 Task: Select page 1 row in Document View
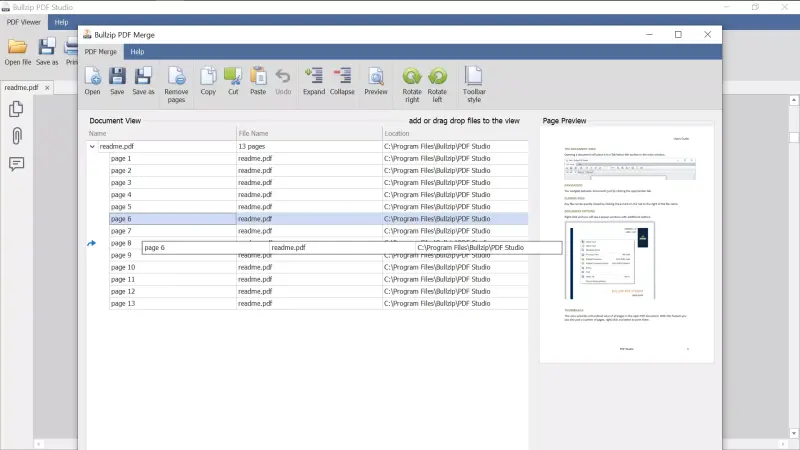coord(319,159)
